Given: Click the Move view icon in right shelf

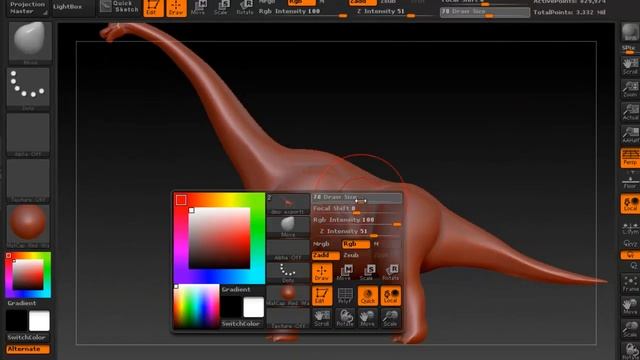Looking at the screenshot, I should (x=630, y=307).
